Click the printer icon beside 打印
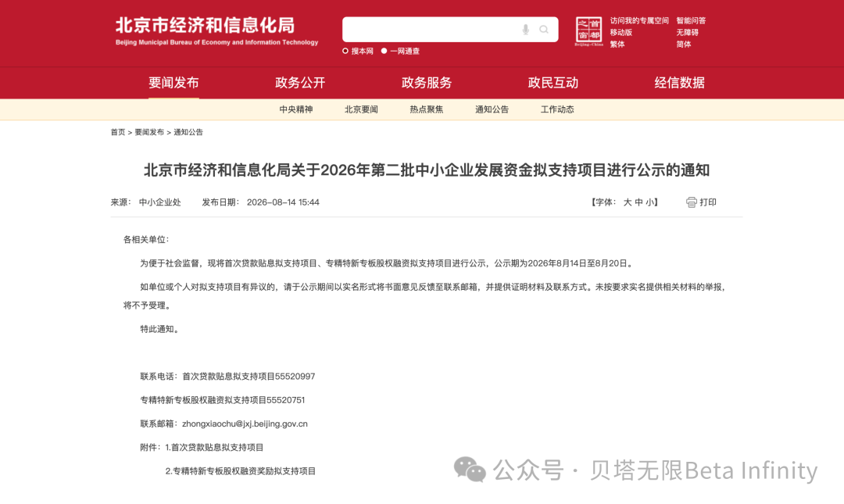The width and height of the screenshot is (844, 504). [692, 202]
